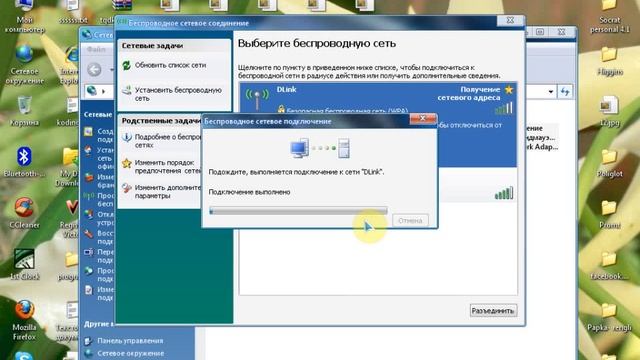
Task: Click 'Подключение выполнено' status text
Action: click(249, 192)
